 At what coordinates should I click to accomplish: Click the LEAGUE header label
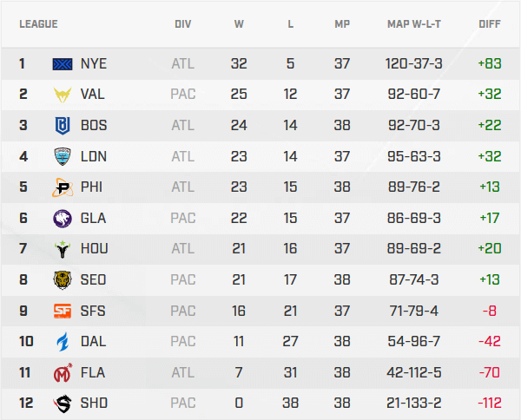(x=38, y=23)
